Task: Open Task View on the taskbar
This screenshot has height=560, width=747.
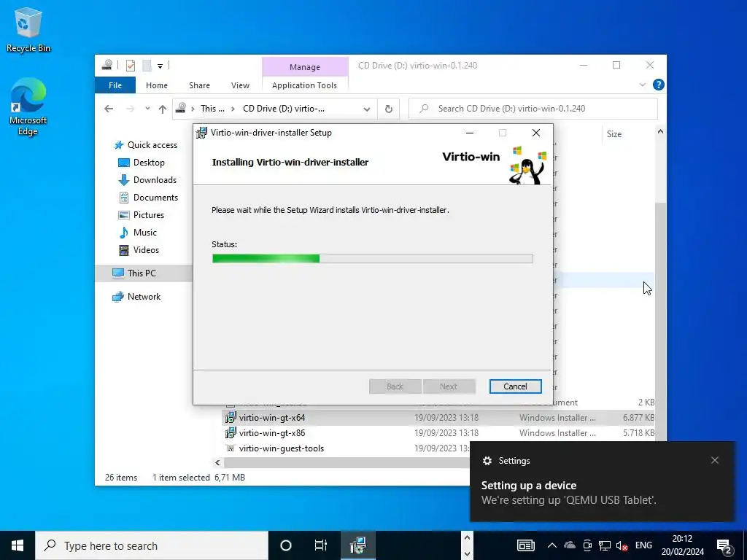Action: 321,545
